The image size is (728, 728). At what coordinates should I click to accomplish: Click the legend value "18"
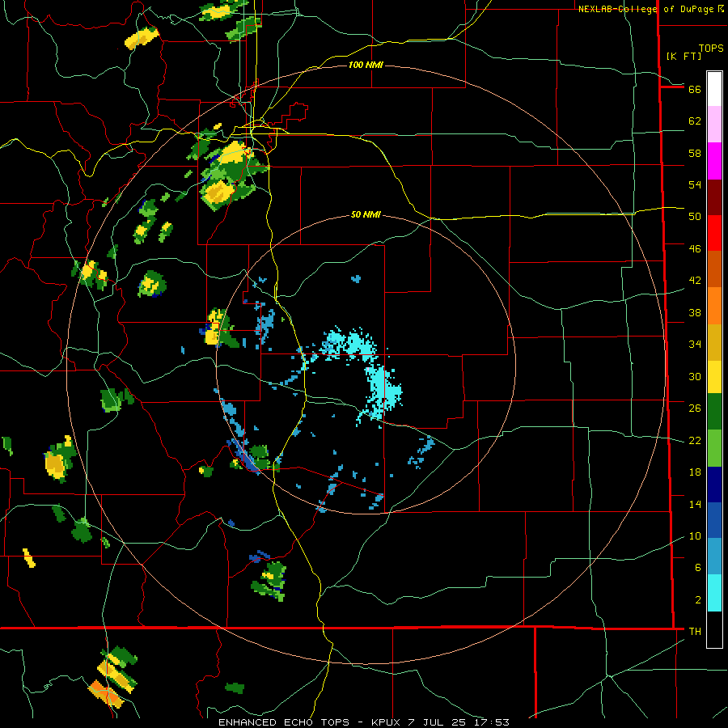pos(695,472)
